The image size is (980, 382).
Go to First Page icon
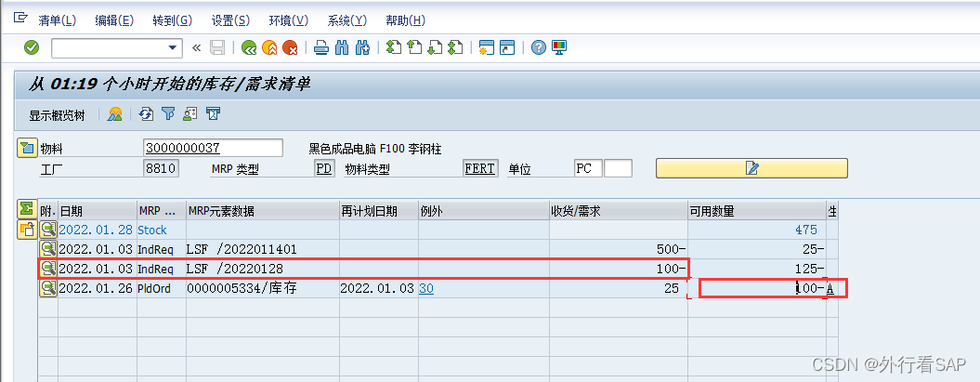coord(393,47)
